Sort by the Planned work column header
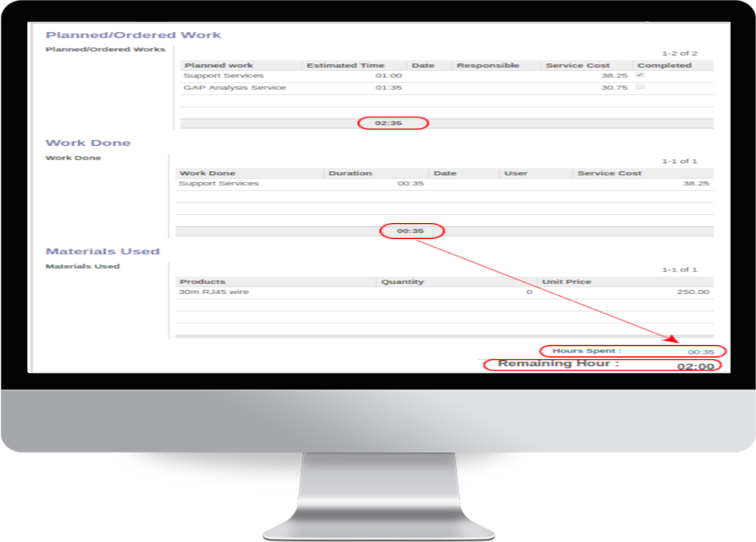This screenshot has width=756, height=542. click(218, 65)
